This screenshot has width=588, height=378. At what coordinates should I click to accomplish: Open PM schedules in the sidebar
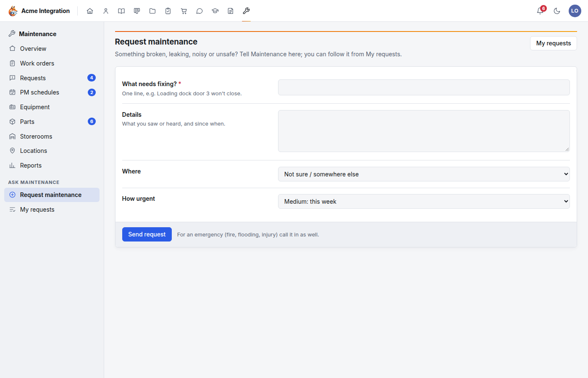(x=52, y=92)
